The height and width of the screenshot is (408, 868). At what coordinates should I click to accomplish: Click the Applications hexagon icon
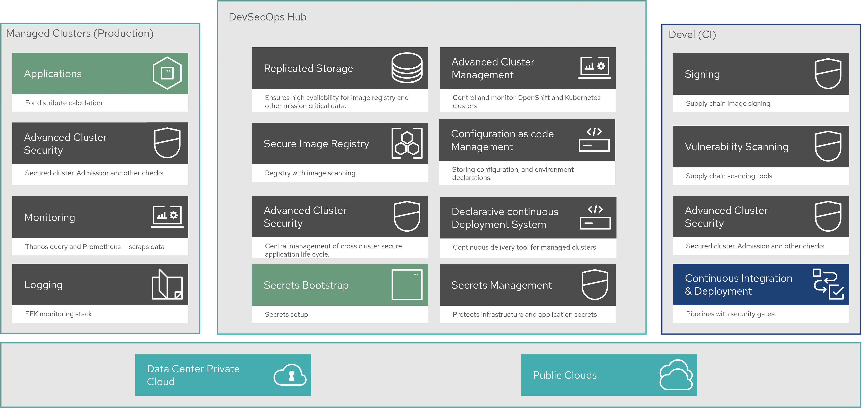[x=167, y=73]
